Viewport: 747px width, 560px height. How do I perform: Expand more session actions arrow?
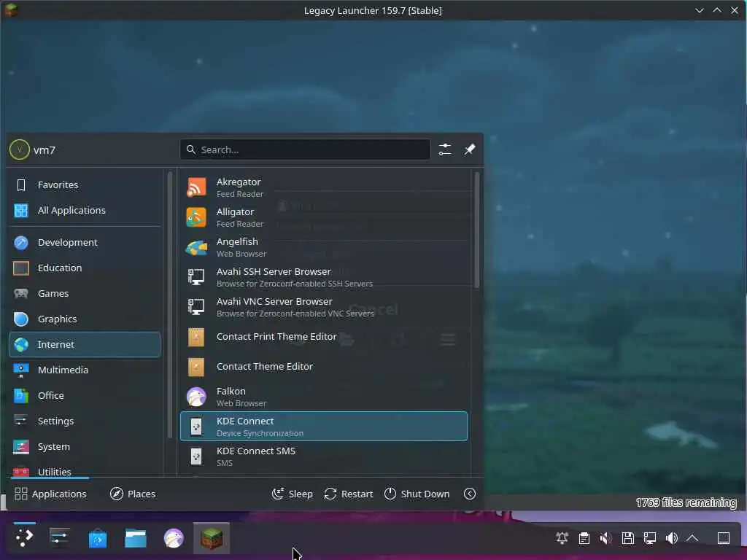470,494
